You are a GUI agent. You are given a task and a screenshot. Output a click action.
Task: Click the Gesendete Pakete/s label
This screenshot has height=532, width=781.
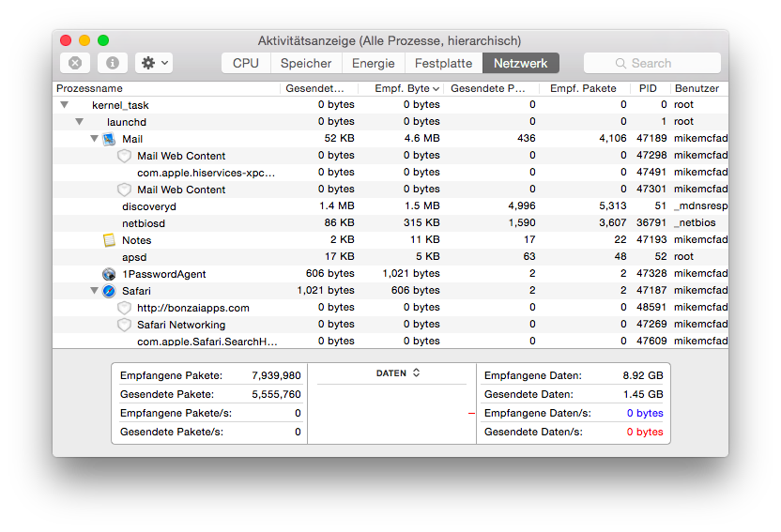[172, 433]
